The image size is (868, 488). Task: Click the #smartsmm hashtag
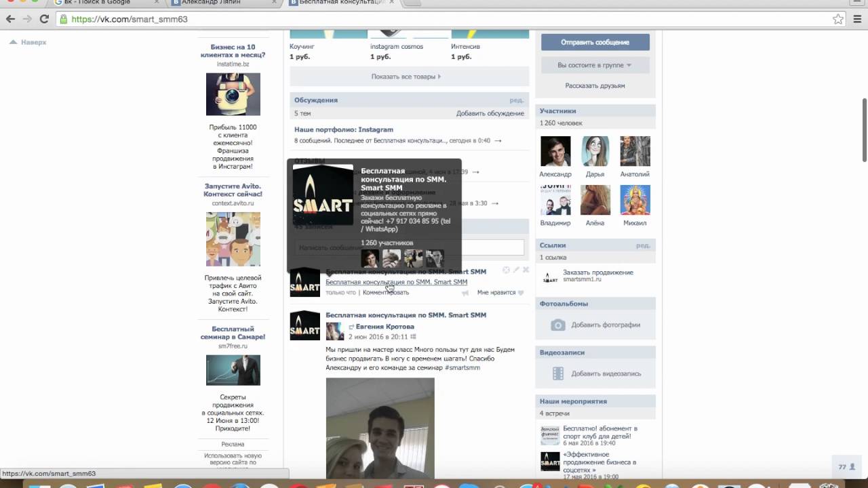462,367
